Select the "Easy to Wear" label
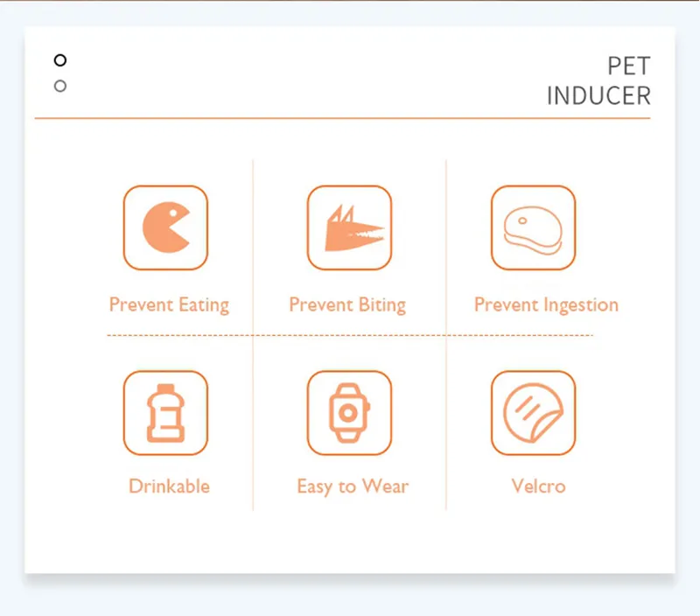This screenshot has width=700, height=616. [353, 486]
